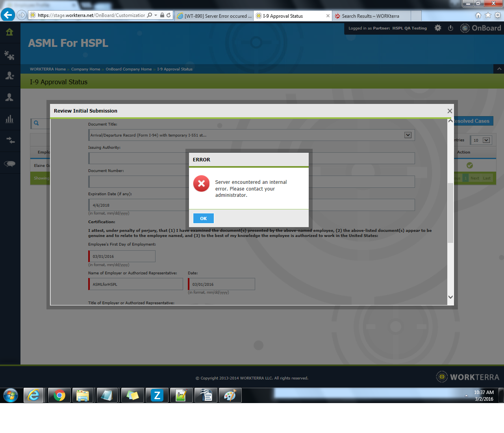Viewport: 504px width, 433px height.
Task: Open the OnBoard Company Home breadcrumb link
Action: pyautogui.click(x=128, y=69)
